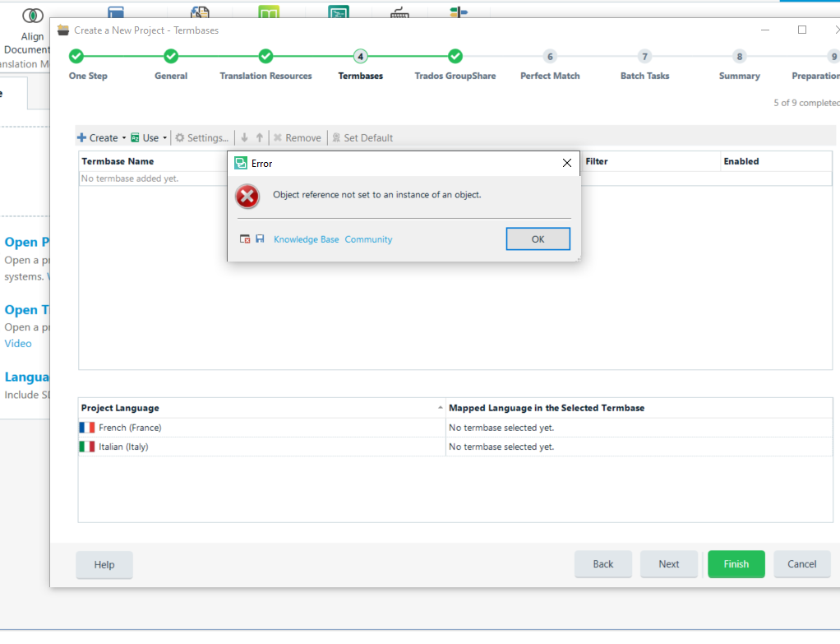This screenshot has width=840, height=644.
Task: Click the red error cross icon
Action: point(247,197)
